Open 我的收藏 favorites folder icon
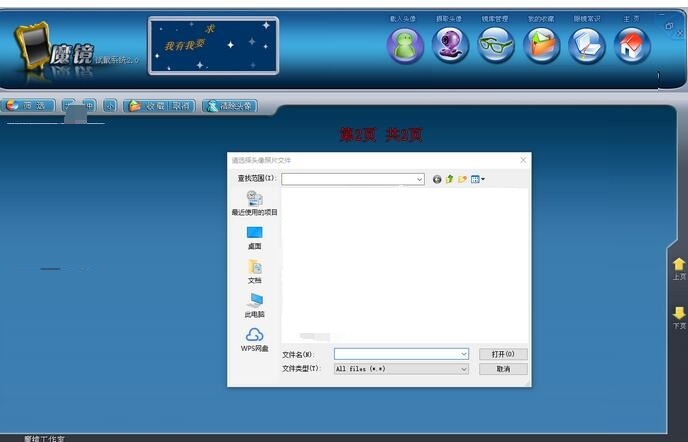 tap(541, 46)
